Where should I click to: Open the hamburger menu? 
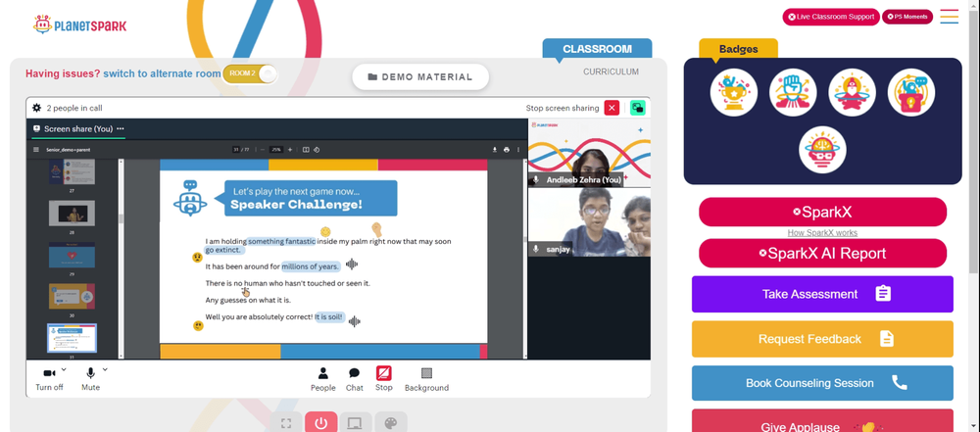pos(949,17)
